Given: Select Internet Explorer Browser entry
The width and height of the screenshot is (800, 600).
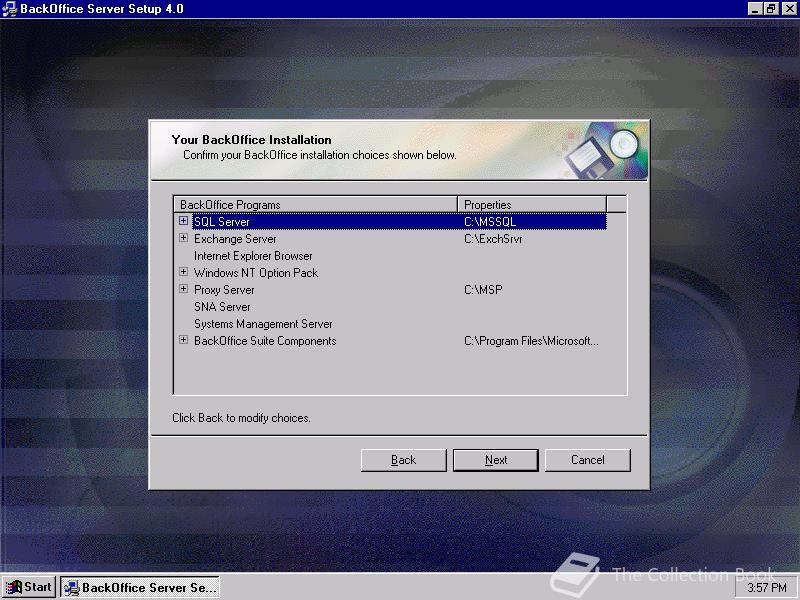Looking at the screenshot, I should pos(253,256).
